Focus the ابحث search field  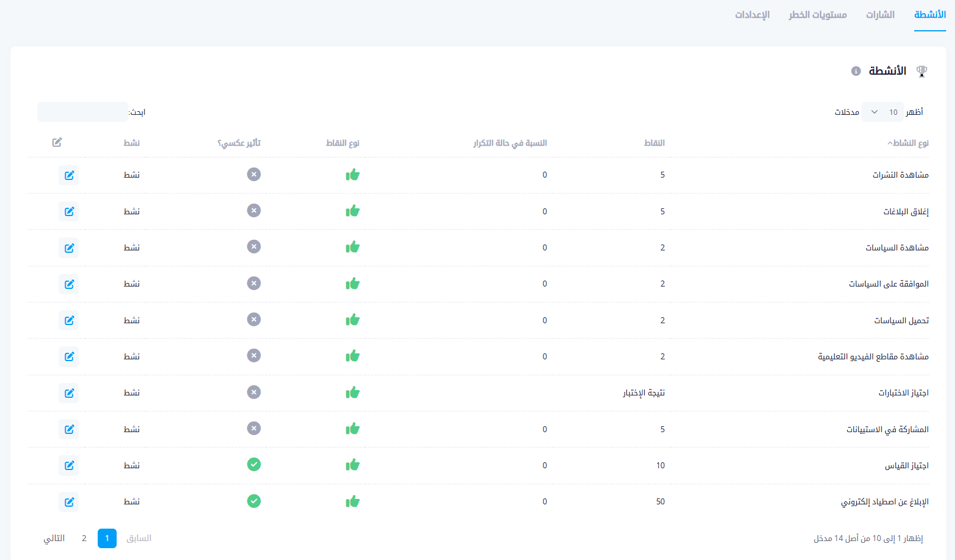pos(83,112)
